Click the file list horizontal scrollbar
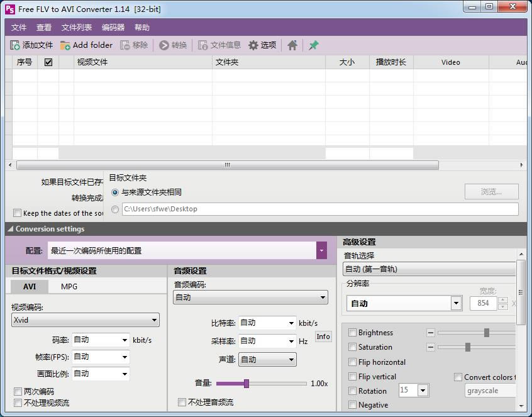Image resolution: width=532 pixels, height=417 pixels. (227, 165)
